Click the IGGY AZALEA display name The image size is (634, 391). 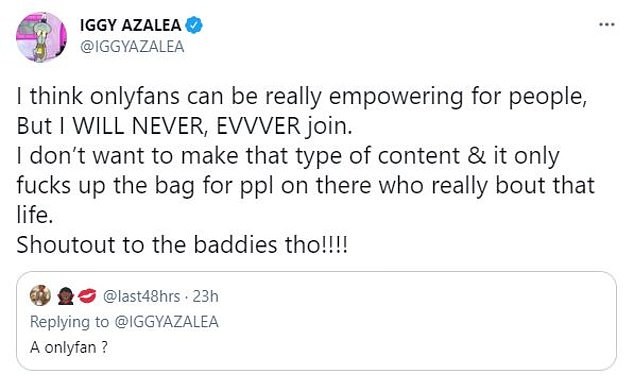tap(131, 25)
